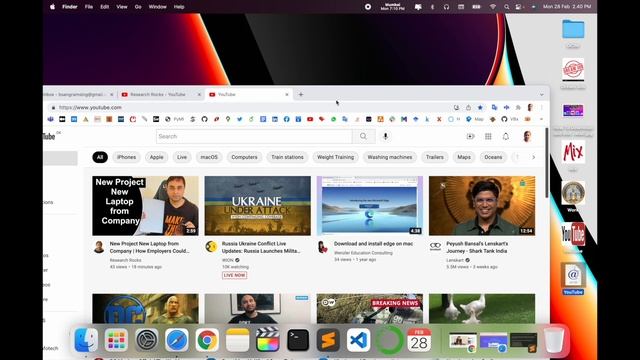Open the Apple menu
Screen dimensions: 640x360
click(x=52, y=7)
